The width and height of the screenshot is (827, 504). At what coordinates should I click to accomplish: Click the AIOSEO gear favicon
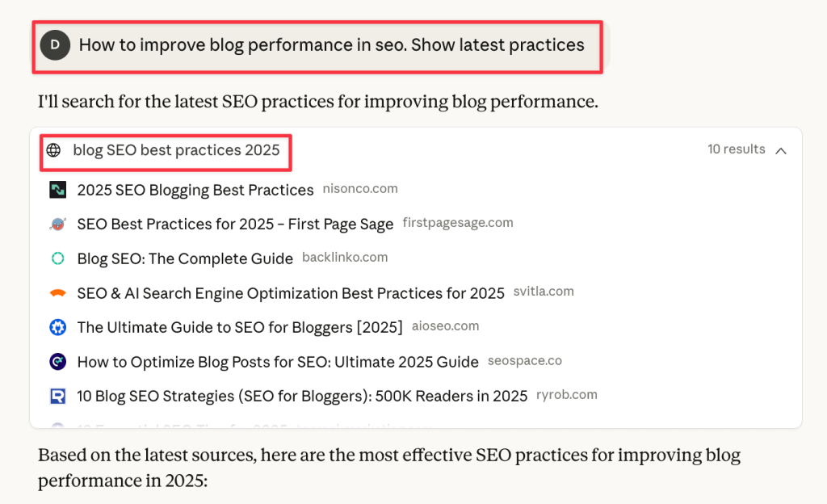pos(57,327)
